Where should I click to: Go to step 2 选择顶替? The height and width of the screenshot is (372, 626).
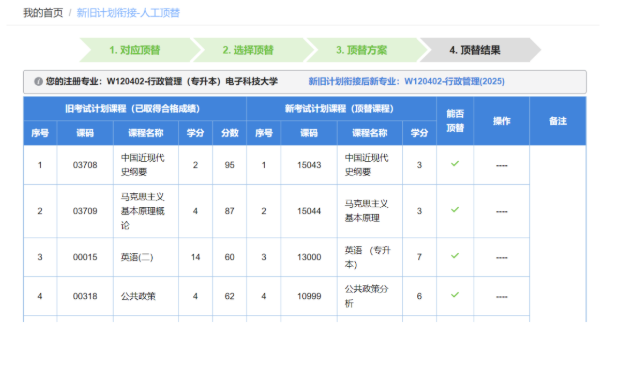tap(248, 50)
